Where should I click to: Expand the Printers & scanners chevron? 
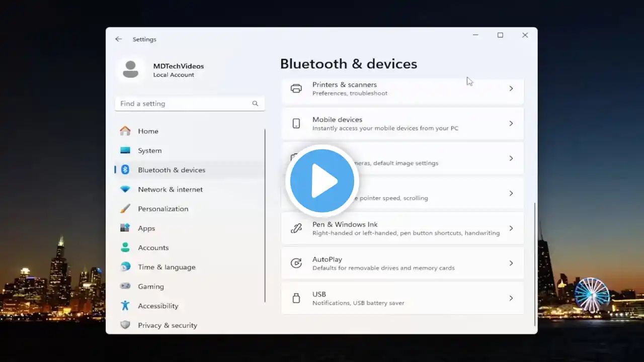511,88
